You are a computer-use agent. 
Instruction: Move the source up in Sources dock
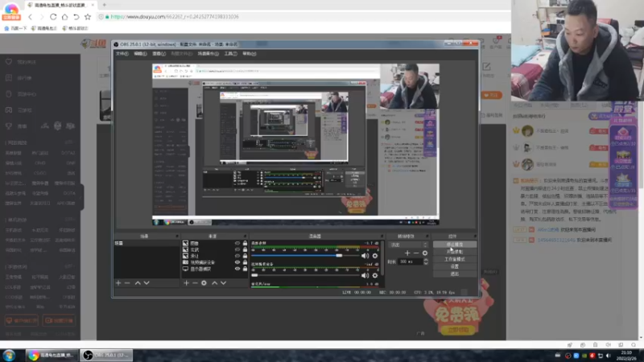pos(214,283)
